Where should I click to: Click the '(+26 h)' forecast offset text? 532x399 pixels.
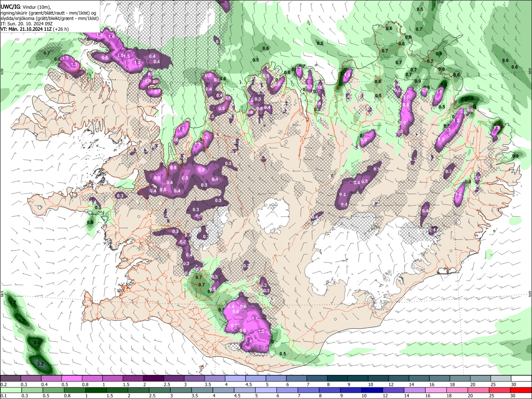[x=61, y=29]
